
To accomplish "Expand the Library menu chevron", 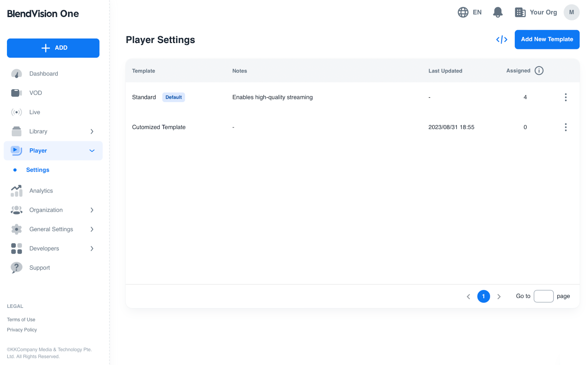I will [x=92, y=131].
